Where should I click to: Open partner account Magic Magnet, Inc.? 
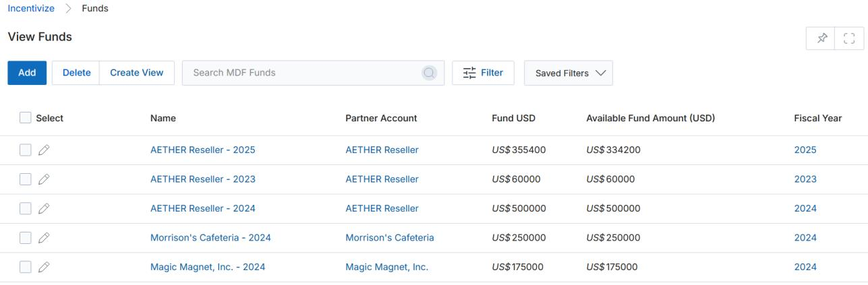[x=387, y=267]
